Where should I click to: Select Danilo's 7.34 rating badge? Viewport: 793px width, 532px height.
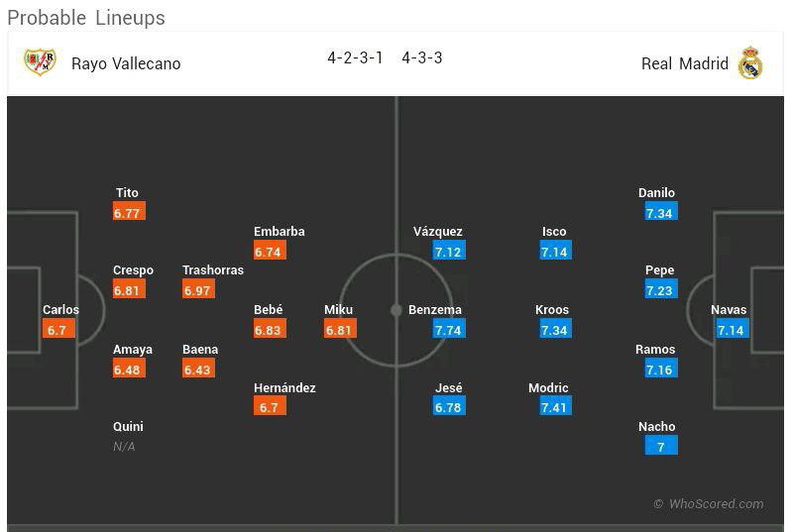pos(659,213)
